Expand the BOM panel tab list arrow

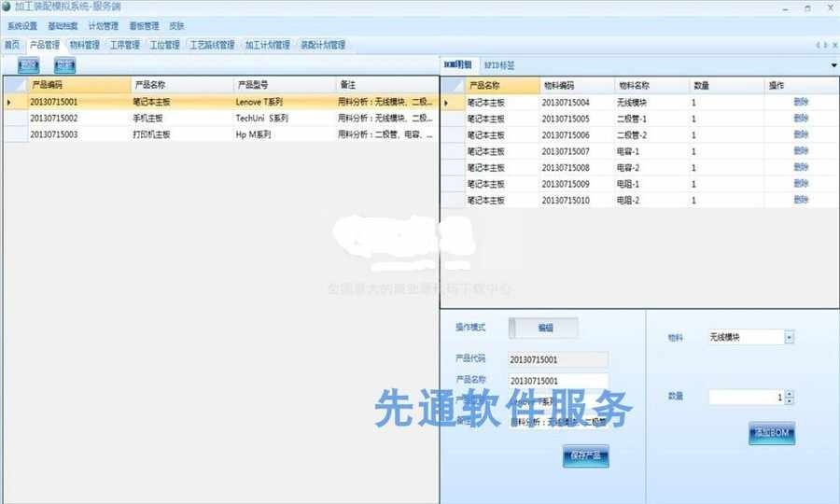pos(834,65)
